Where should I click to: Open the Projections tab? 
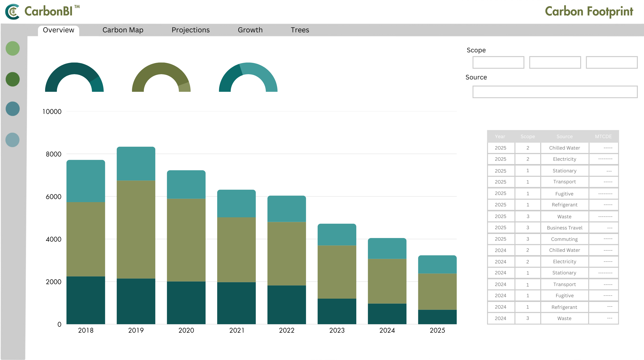click(x=191, y=30)
